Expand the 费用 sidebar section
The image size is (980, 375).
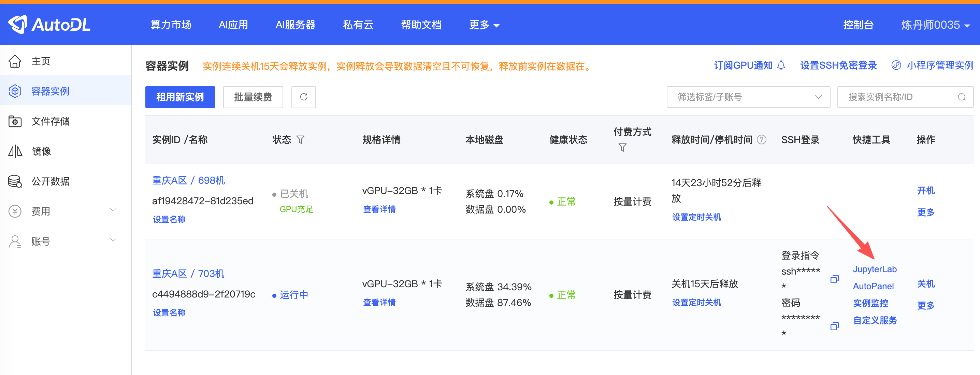coord(113,210)
